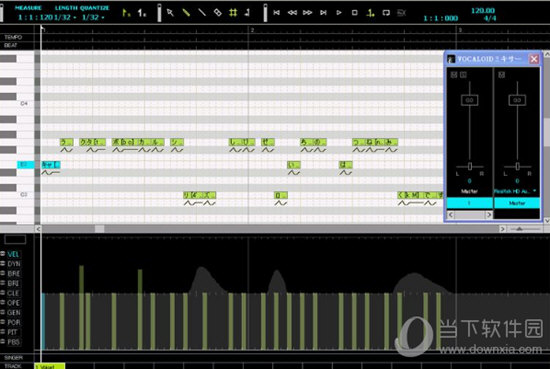Start playback with the play button
This screenshot has height=369, width=550.
(x=339, y=13)
